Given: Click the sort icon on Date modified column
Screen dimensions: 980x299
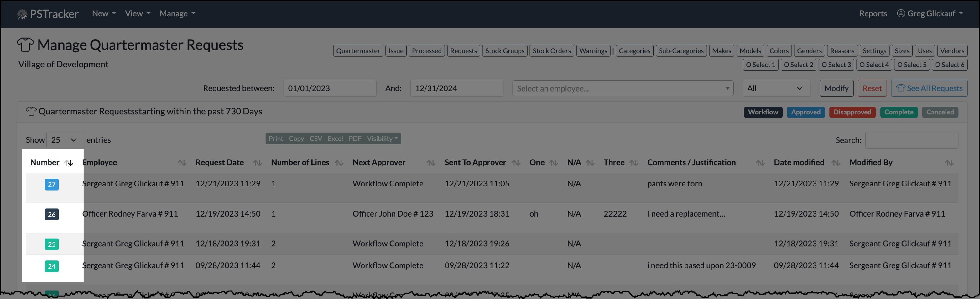Looking at the screenshot, I should click(836, 163).
